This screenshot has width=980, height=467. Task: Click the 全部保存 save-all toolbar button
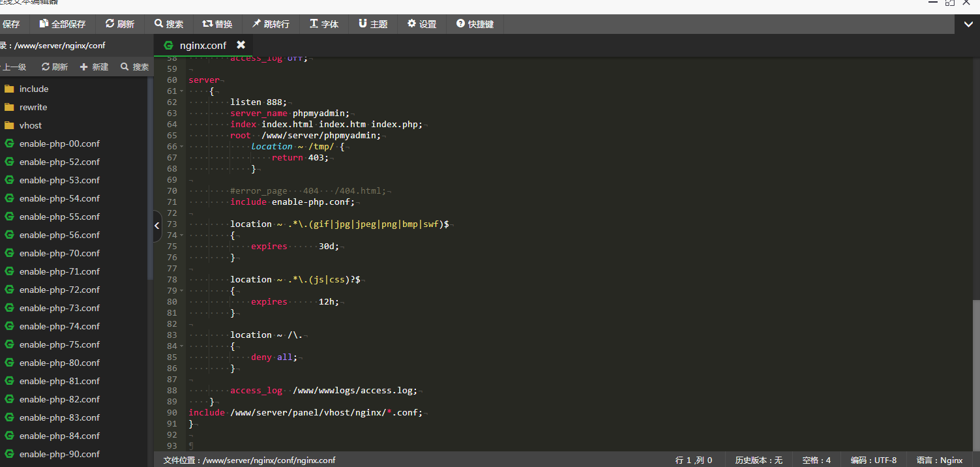tap(63, 24)
